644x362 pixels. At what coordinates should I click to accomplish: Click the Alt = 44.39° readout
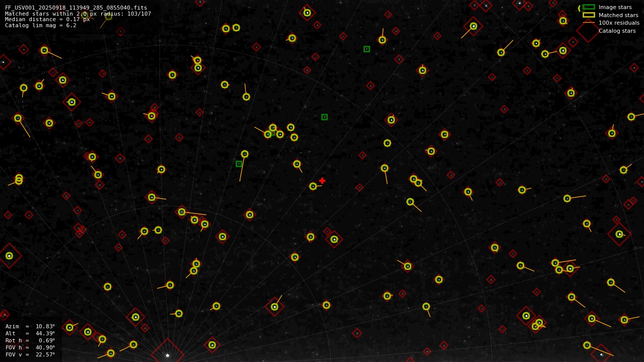(x=30, y=333)
